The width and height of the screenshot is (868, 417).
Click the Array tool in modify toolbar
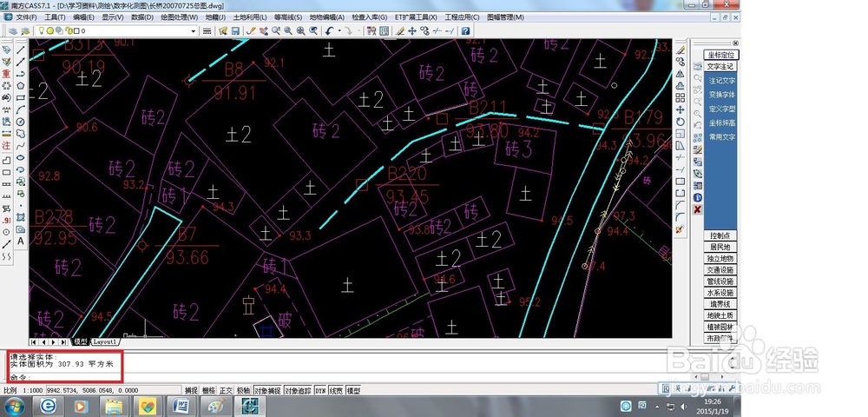(680, 98)
